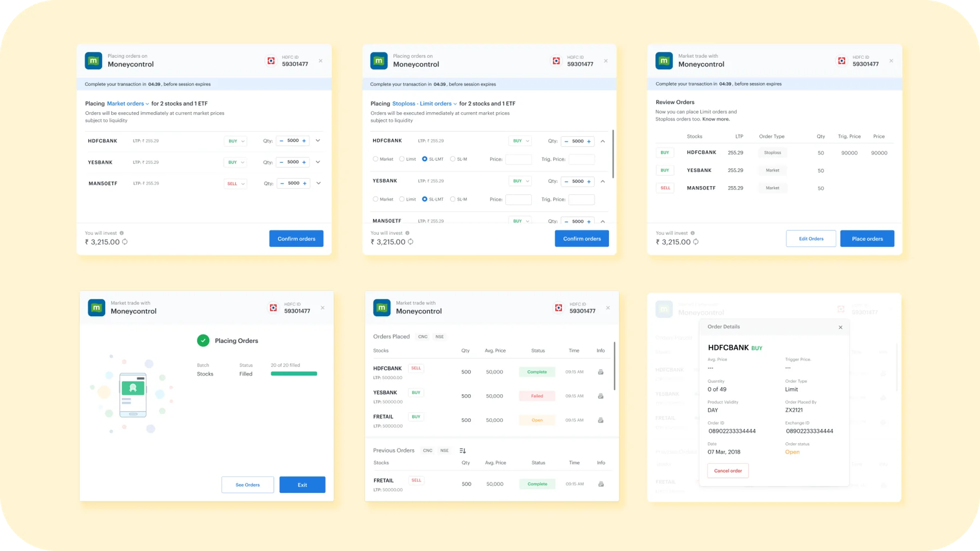
Task: Refresh the invest amount in Market orders panel
Action: (x=125, y=242)
